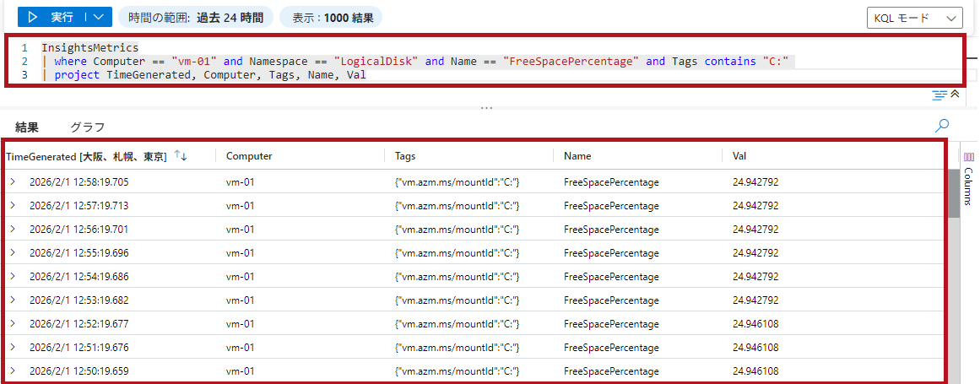Click in the query editor on InsightsMetrics line
Image resolution: width=980 pixels, height=384 pixels.
coord(90,48)
